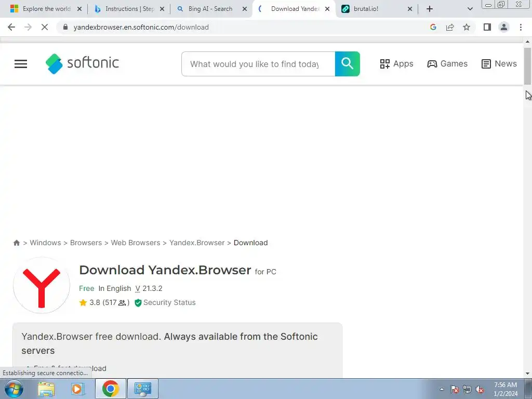The image size is (532, 399).
Task: Click the Chrome taskbar icon
Action: (x=110, y=389)
